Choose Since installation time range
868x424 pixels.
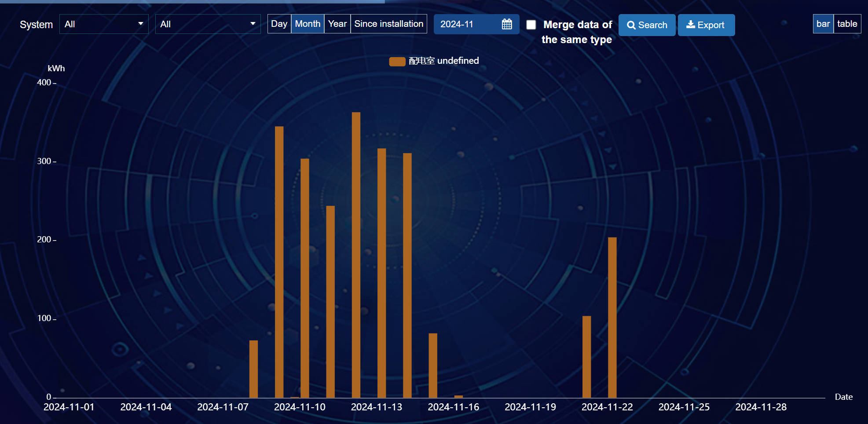pos(388,24)
